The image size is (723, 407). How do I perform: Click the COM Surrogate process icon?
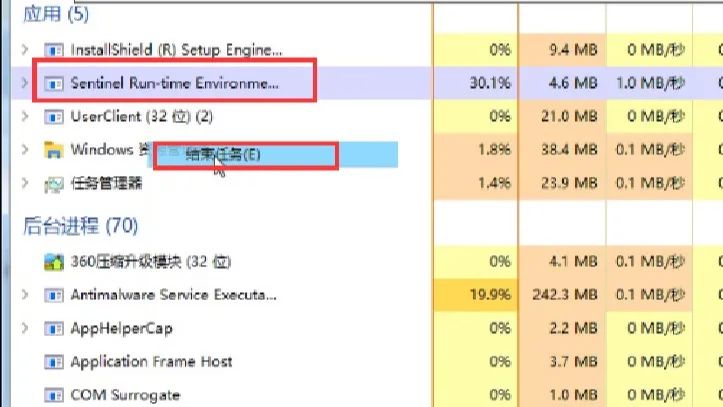tap(53, 395)
